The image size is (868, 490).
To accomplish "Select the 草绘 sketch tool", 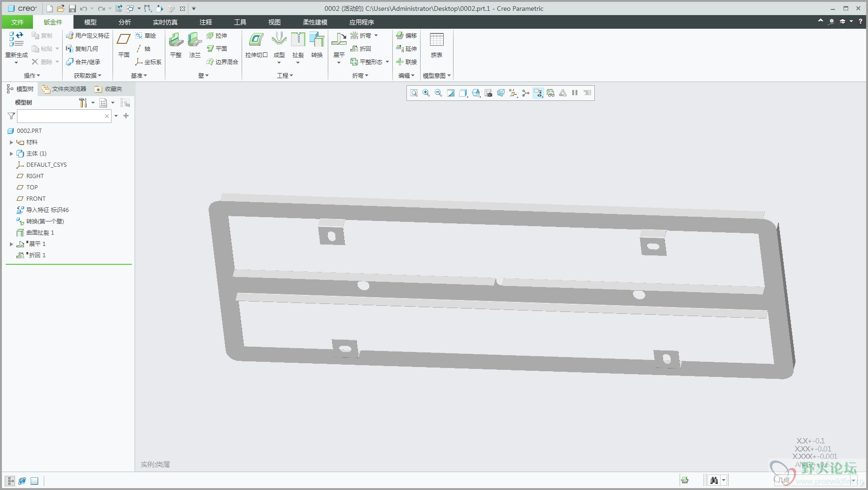I will 146,36.
